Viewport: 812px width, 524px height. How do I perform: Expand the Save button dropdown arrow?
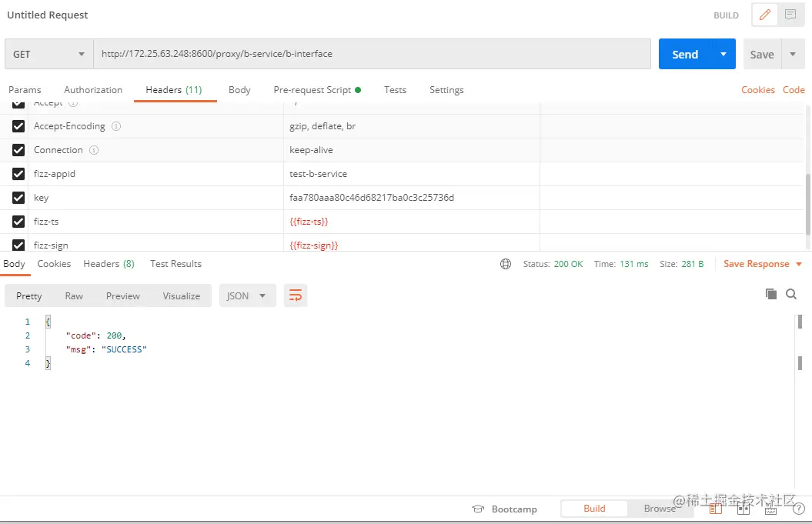point(792,54)
